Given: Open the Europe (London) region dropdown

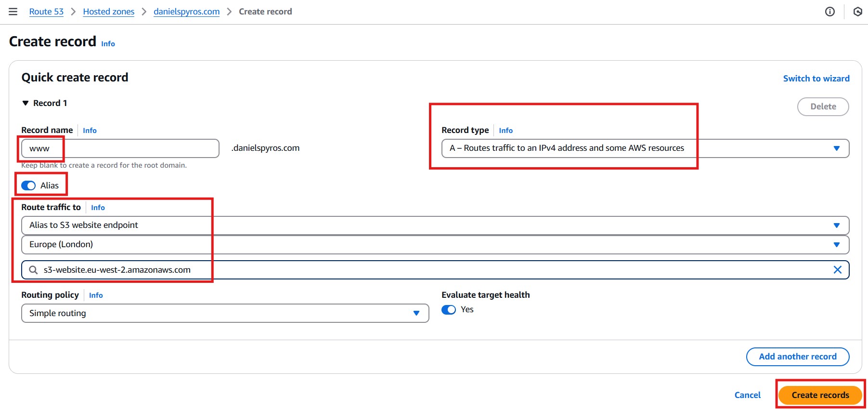Looking at the screenshot, I should tap(435, 245).
